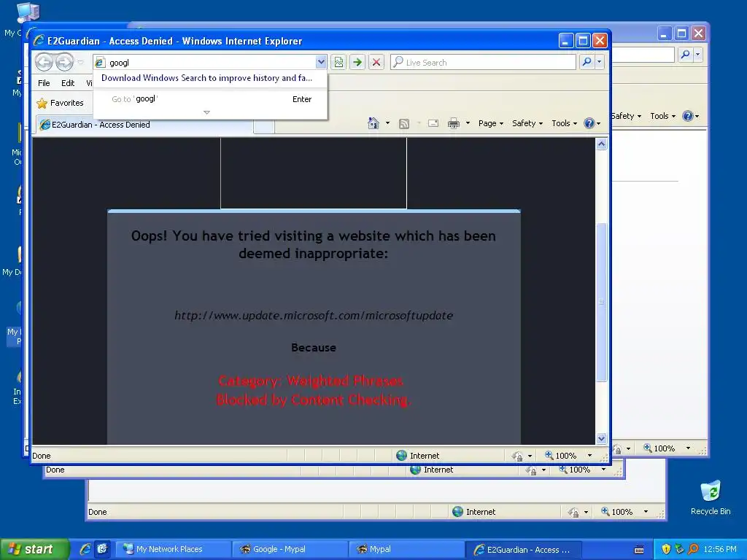747x560 pixels.
Task: Click the Protected Mode lock icon in front status bar
Action: [517, 456]
